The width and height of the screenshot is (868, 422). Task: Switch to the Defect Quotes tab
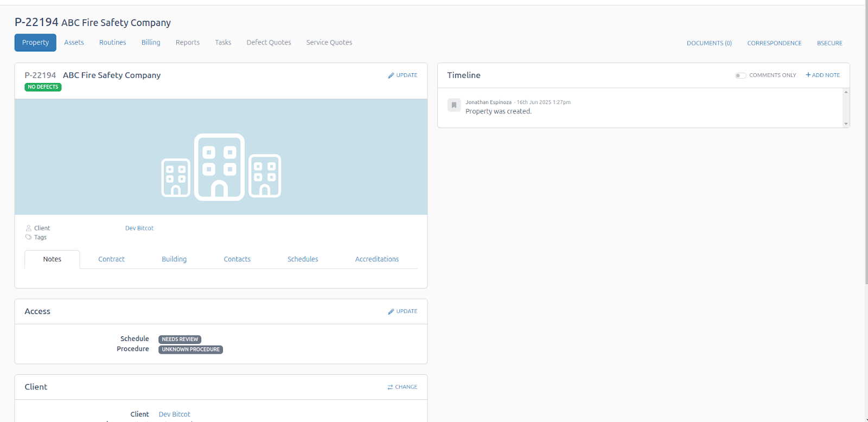tap(269, 42)
